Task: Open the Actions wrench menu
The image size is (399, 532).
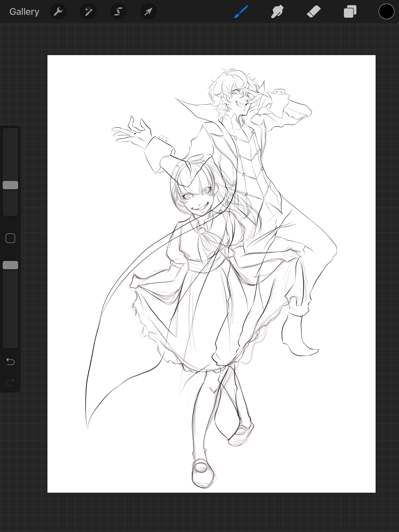Action: pyautogui.click(x=58, y=12)
